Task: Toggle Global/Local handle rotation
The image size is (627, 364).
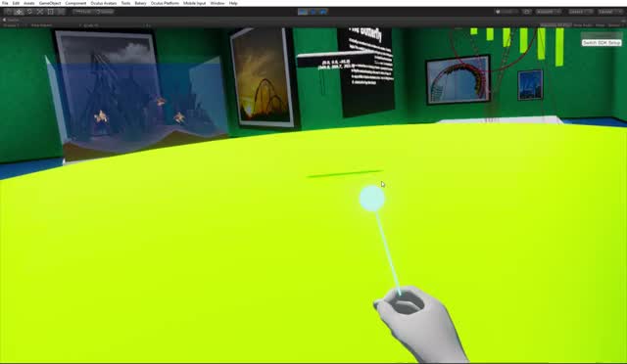Action: (106, 12)
